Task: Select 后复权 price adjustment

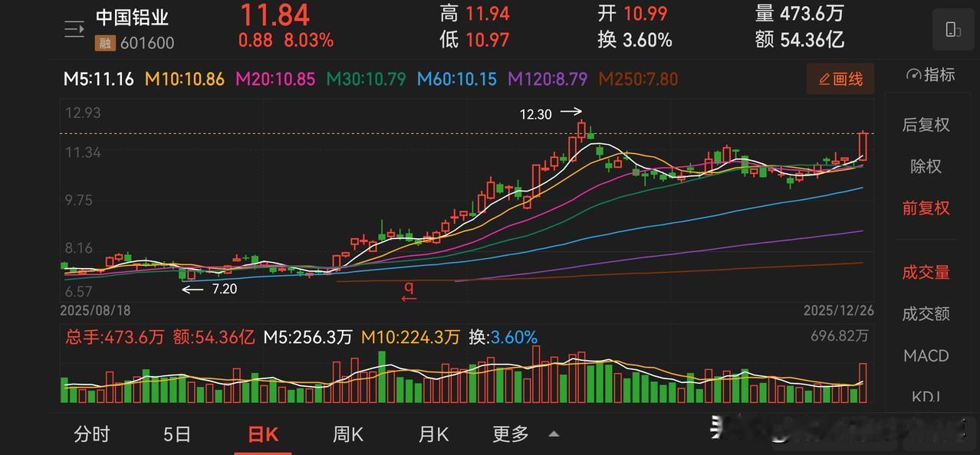Action: pyautogui.click(x=926, y=125)
